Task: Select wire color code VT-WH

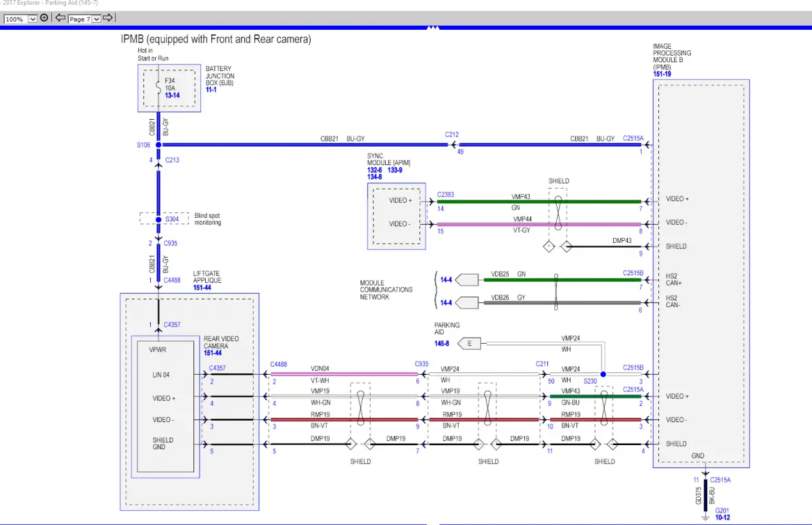Action: click(319, 380)
